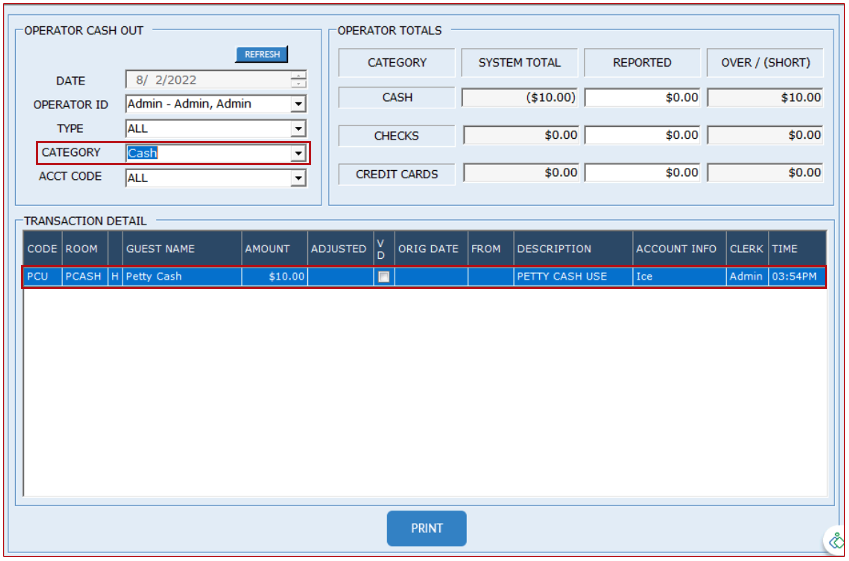Click the CREDIT CARDS reported amount field
This screenshot has height=561, width=849.
[x=642, y=173]
